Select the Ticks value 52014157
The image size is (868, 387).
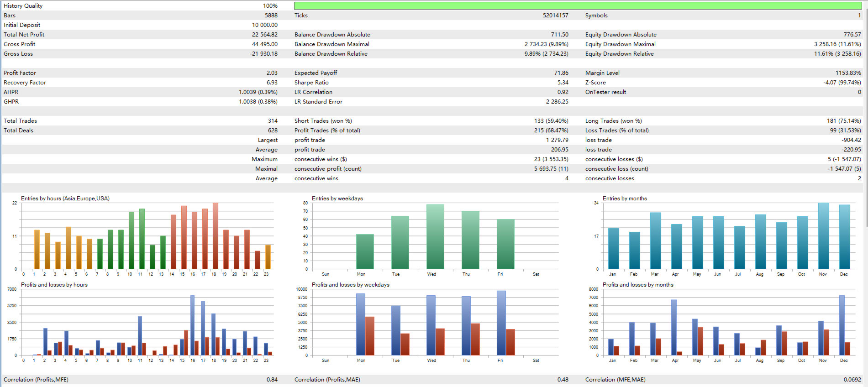pyautogui.click(x=555, y=16)
